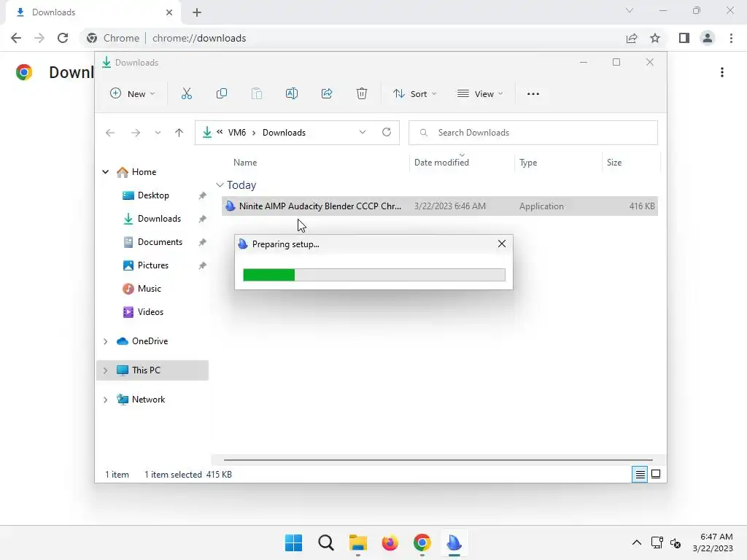The image size is (747, 560).
Task: Open Chrome's three-dot main menu
Action: (731, 38)
